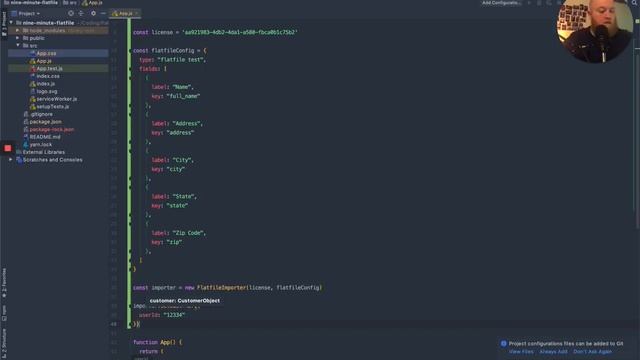Click the presenter webcam thumbnail
Image resolution: width=640 pixels, height=360 pixels.
click(595, 31)
